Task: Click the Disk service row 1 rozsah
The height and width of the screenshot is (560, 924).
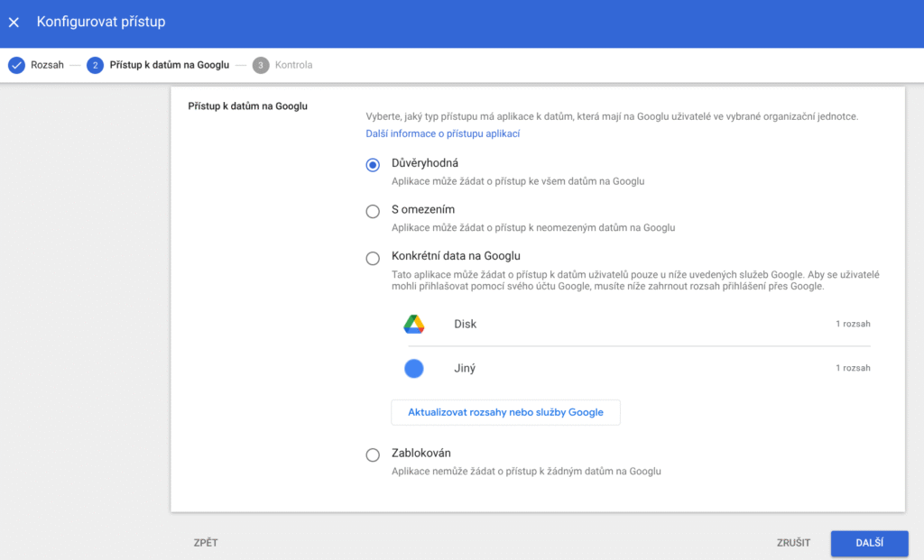Action: coord(852,324)
